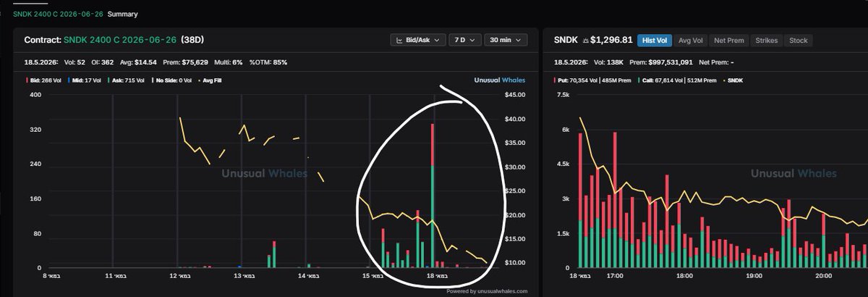Switch to the Avg Vol tab

(690, 41)
